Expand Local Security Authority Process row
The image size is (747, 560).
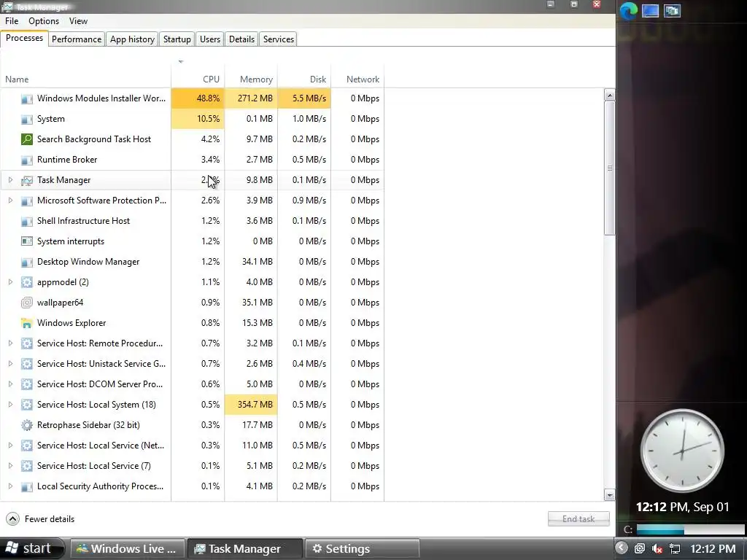[10, 486]
